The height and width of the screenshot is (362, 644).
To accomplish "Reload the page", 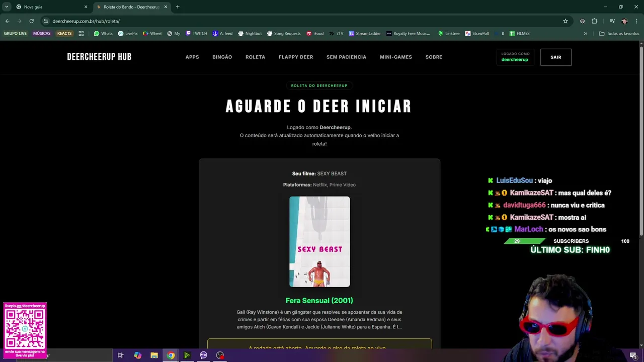I will 31,21.
